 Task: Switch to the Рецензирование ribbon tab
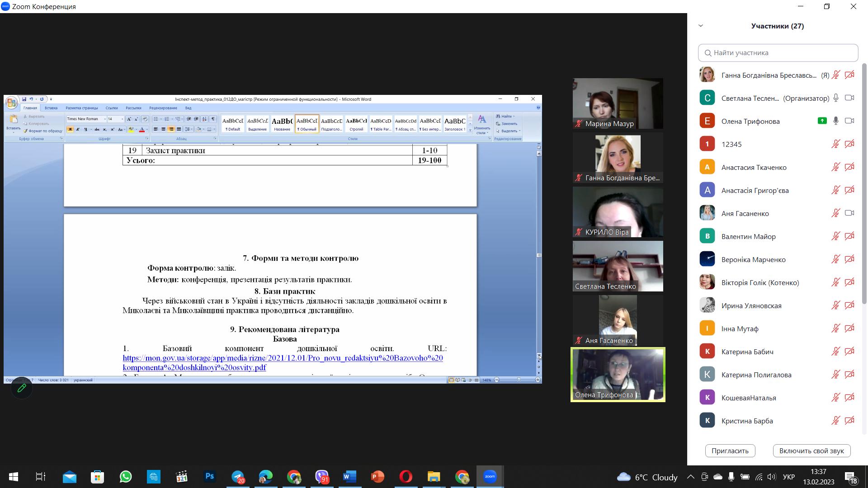click(163, 108)
